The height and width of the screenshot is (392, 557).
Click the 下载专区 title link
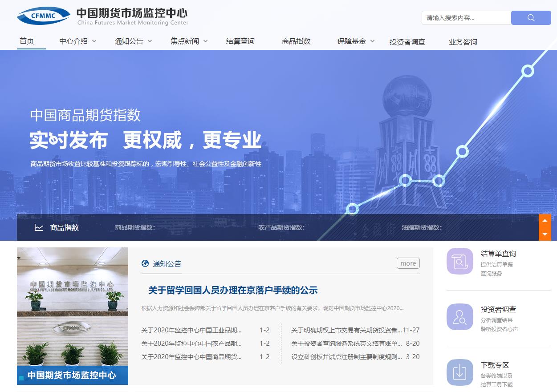click(495, 365)
